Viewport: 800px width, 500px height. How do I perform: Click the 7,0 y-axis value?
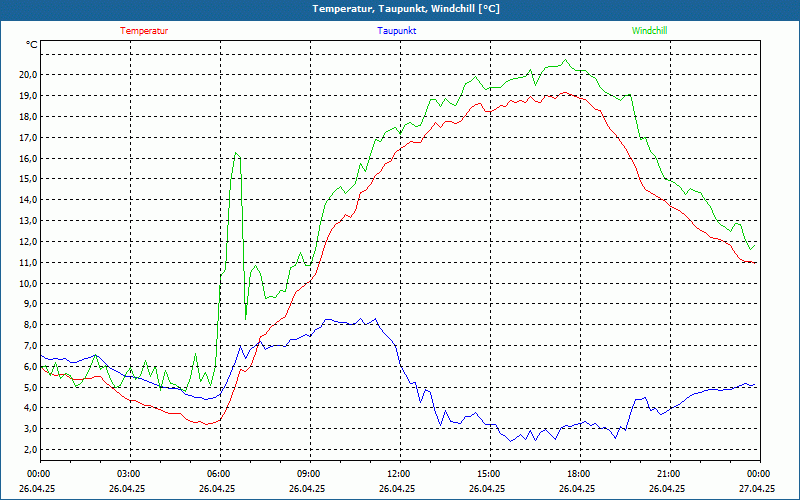[30, 346]
